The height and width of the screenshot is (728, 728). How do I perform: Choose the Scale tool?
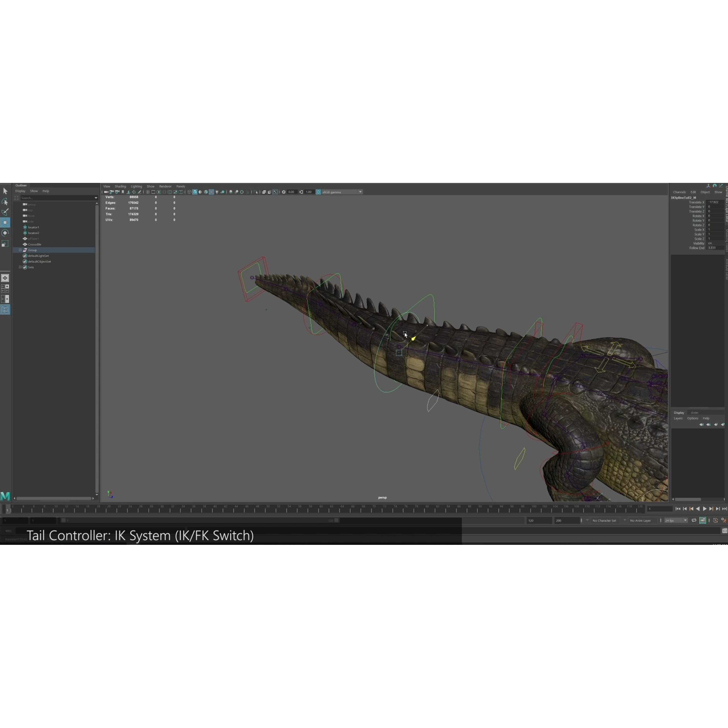5,243
